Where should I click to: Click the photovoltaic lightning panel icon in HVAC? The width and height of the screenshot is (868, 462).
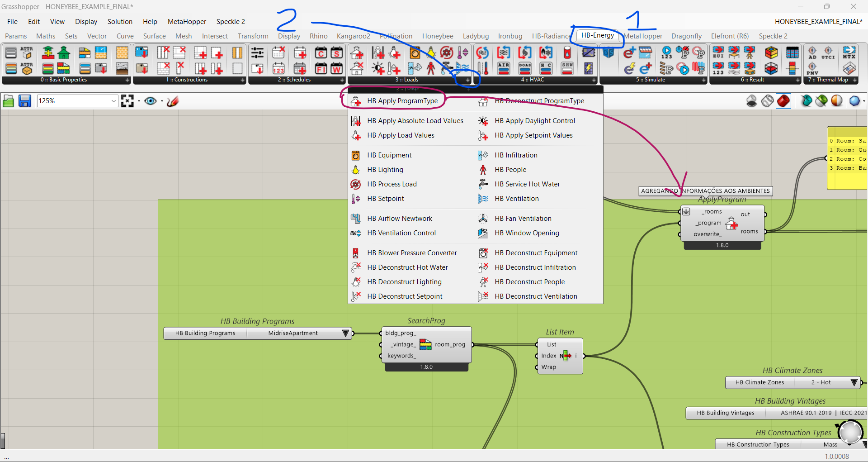point(589,68)
